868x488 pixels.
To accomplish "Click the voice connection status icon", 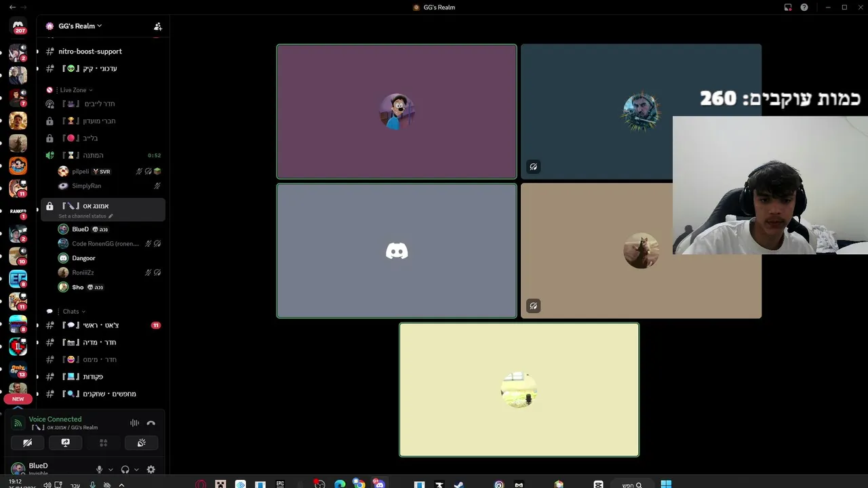I will [18, 423].
